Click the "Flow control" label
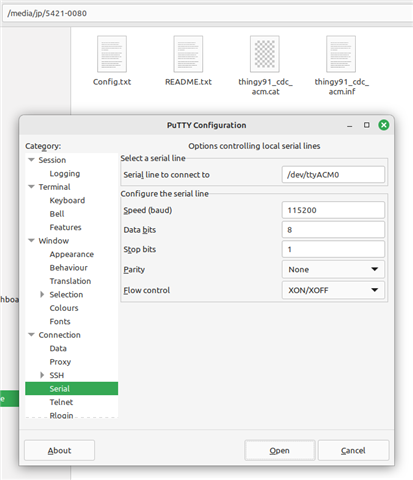The width and height of the screenshot is (413, 480). [147, 290]
